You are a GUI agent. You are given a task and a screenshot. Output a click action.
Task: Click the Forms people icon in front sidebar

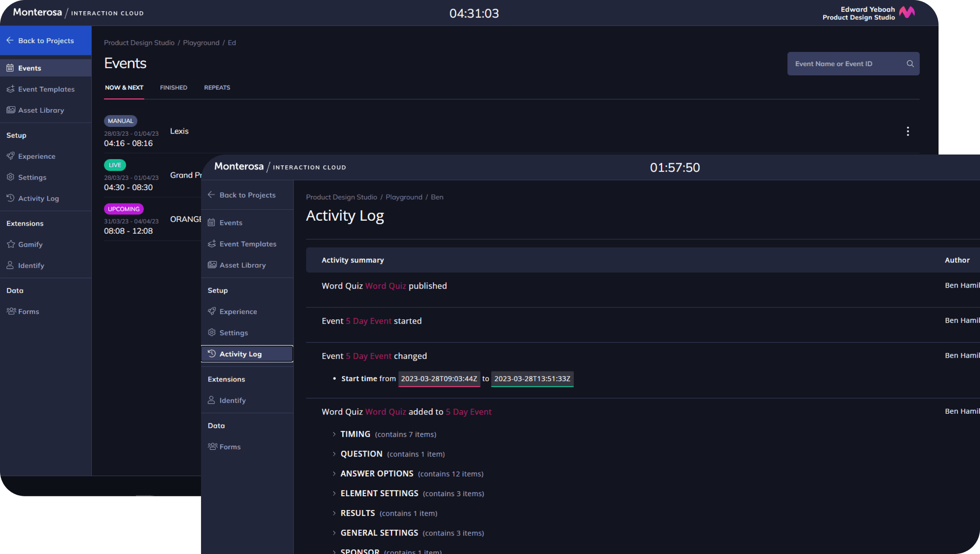point(212,446)
